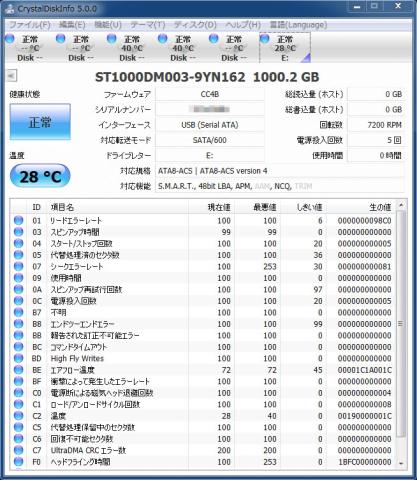Screen dimensions: 417x480
Task: Open the 編集(E) menu
Action: click(72, 25)
